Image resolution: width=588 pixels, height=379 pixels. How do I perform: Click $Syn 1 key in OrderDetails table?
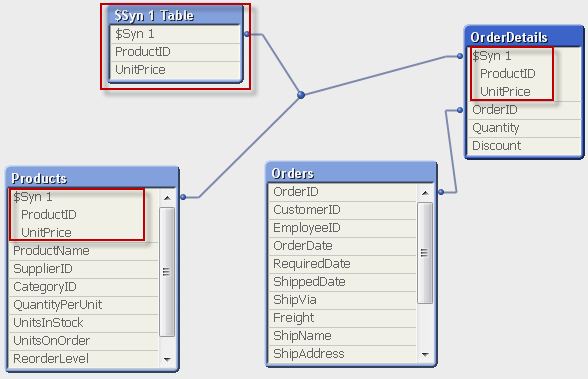(524, 56)
